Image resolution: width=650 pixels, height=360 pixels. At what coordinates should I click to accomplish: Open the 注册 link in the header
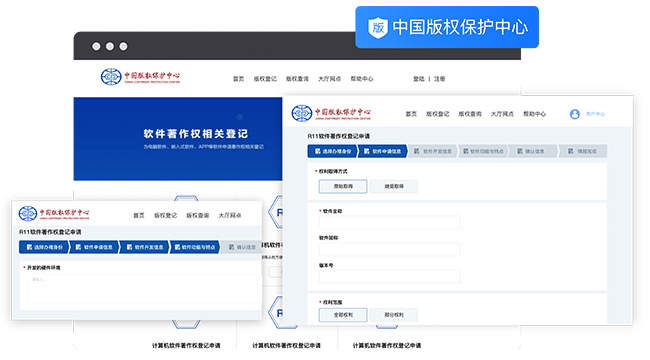point(439,79)
